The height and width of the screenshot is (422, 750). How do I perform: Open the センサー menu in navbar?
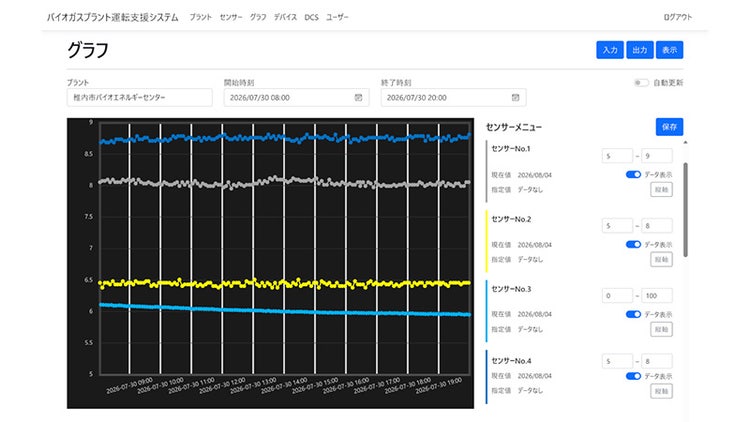click(x=231, y=17)
